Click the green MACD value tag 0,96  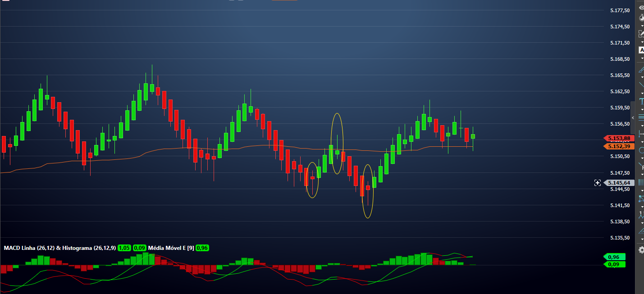614,257
